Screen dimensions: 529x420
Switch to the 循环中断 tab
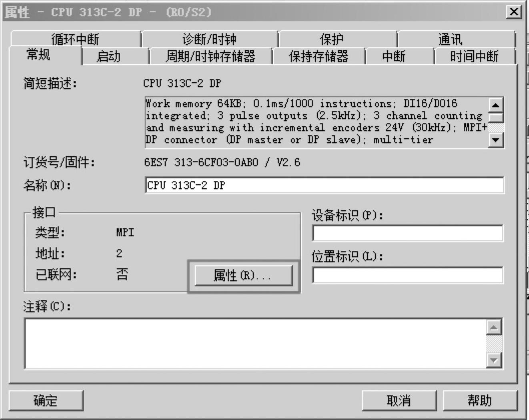[x=76, y=39]
